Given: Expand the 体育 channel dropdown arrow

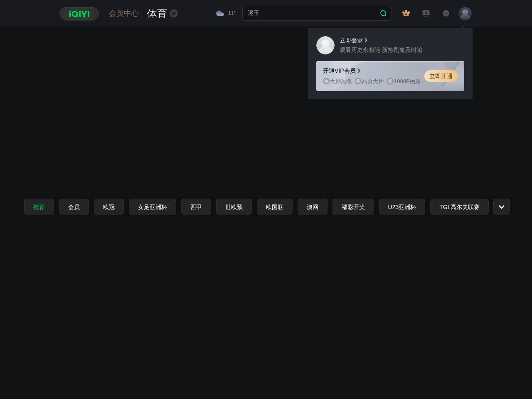Looking at the screenshot, I should pyautogui.click(x=174, y=13).
